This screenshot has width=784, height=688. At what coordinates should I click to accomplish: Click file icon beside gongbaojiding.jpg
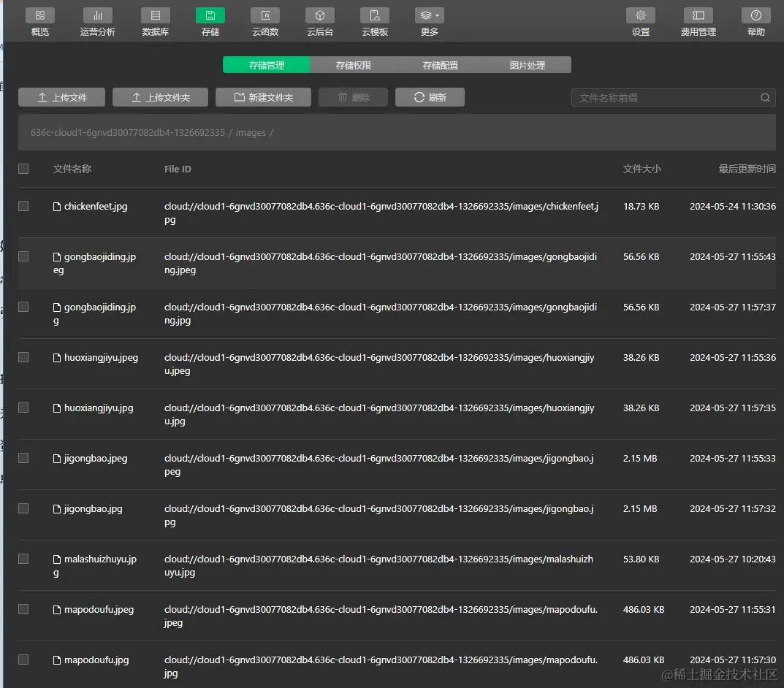click(x=57, y=307)
